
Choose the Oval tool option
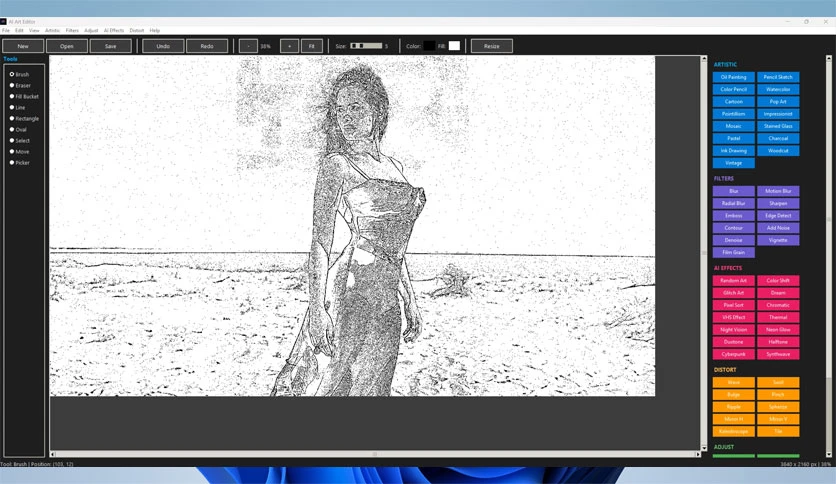12,130
